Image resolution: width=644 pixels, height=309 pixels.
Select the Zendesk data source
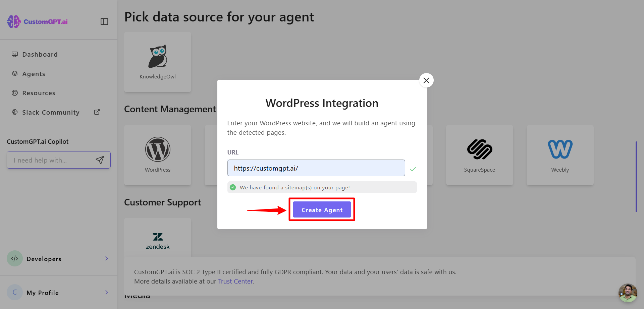158,238
